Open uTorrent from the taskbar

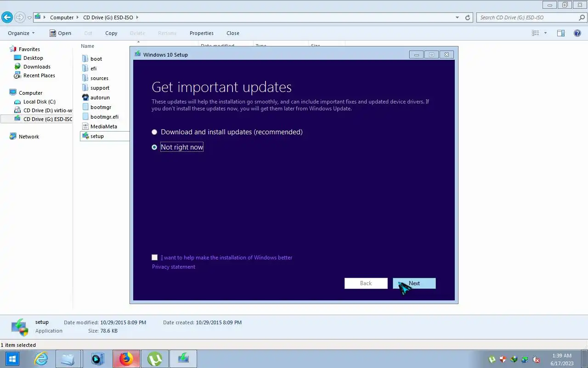coord(154,359)
